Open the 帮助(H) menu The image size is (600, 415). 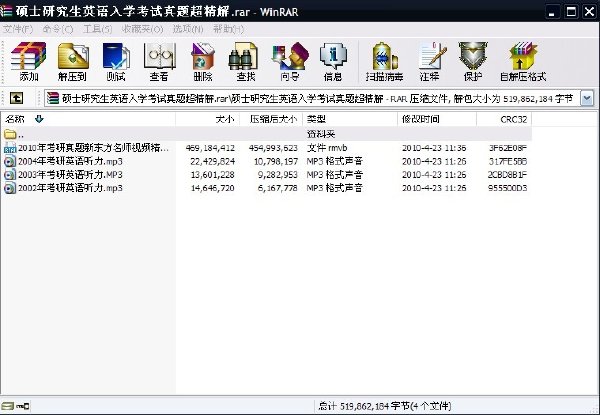228,29
